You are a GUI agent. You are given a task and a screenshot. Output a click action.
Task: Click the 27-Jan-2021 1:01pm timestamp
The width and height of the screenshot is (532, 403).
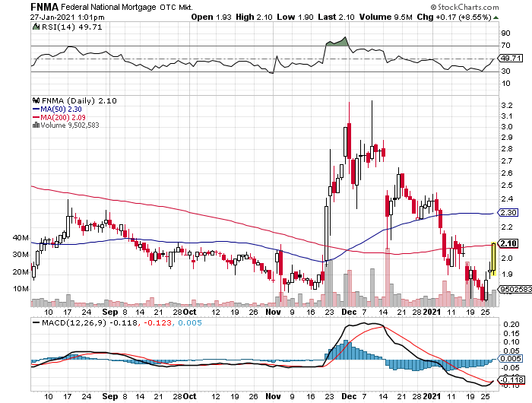tap(67, 17)
